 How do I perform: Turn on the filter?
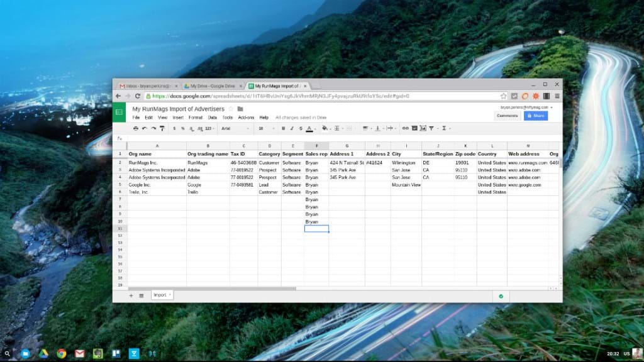(x=431, y=128)
